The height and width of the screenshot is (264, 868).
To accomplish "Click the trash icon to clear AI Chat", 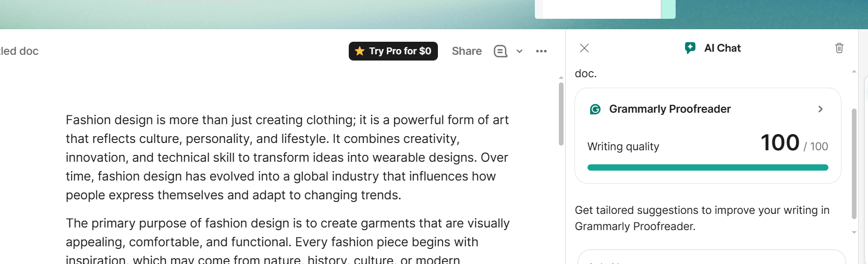I will (839, 48).
